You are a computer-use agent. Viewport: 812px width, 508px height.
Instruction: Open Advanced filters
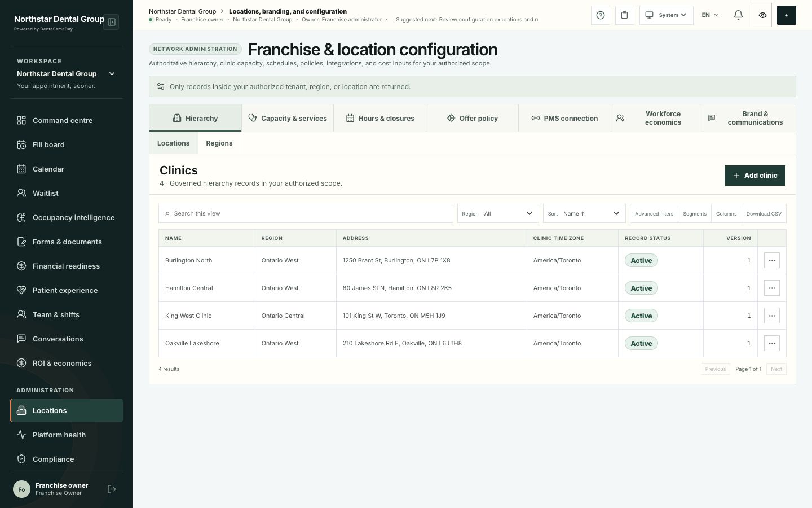coord(654,214)
